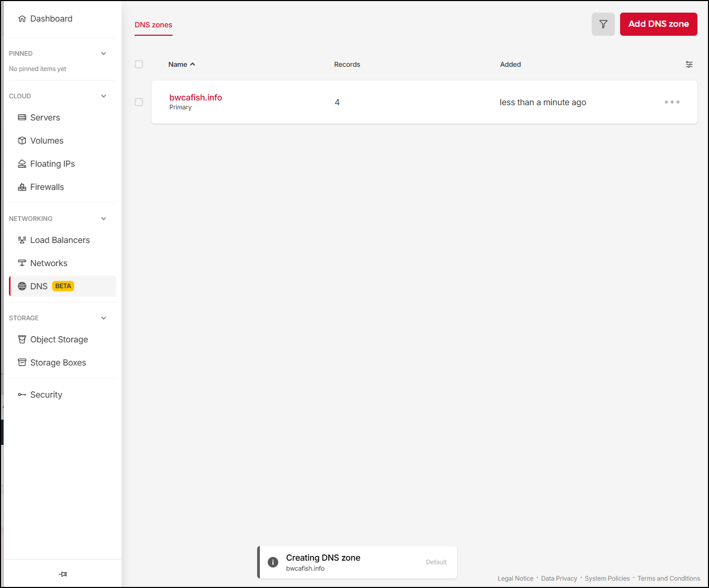709x588 pixels.
Task: Click the Security key icon
Action: coord(22,394)
